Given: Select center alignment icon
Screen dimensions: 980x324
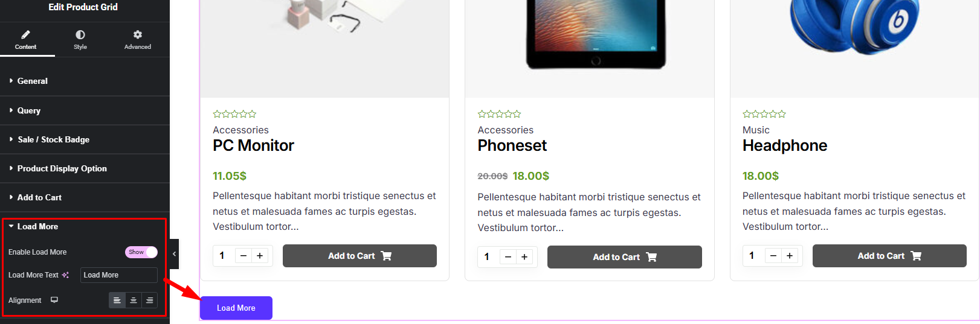Looking at the screenshot, I should coord(134,300).
